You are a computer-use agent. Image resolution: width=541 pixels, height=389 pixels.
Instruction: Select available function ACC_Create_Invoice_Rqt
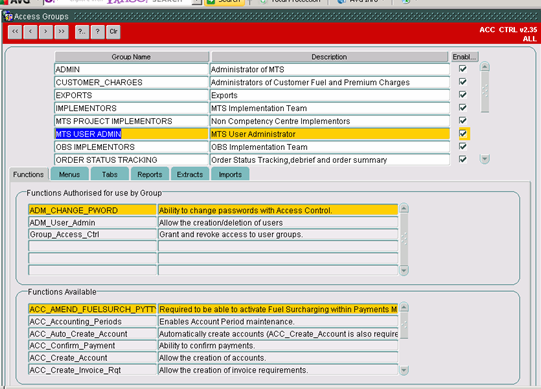pyautogui.click(x=92, y=370)
